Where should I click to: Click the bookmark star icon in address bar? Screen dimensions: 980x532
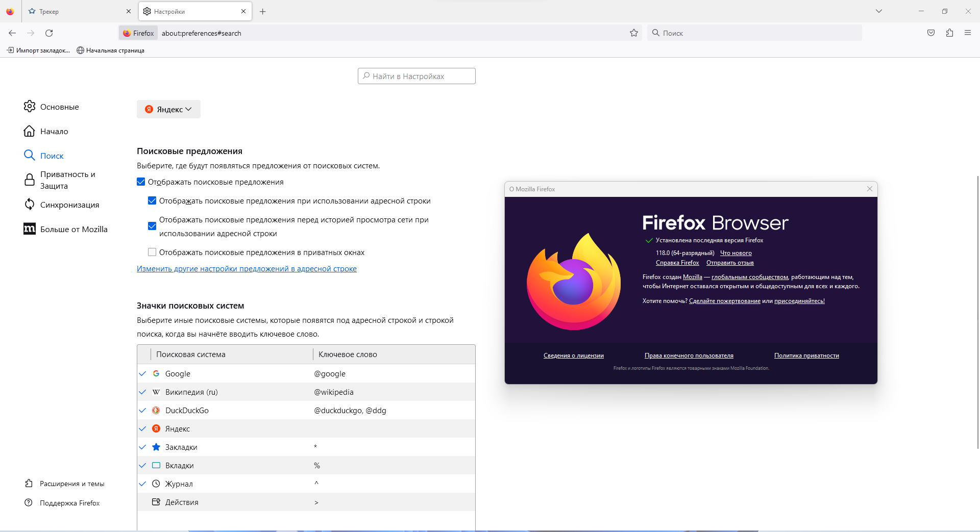(x=634, y=33)
